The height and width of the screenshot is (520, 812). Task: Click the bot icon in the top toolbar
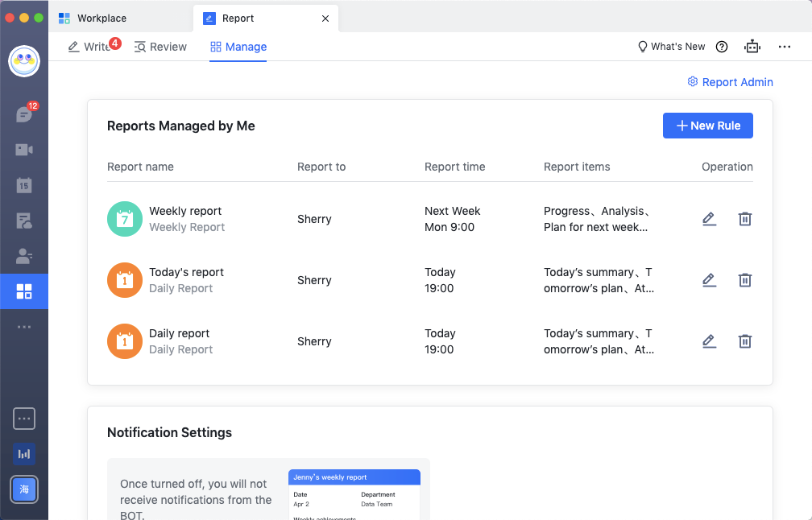tap(752, 46)
